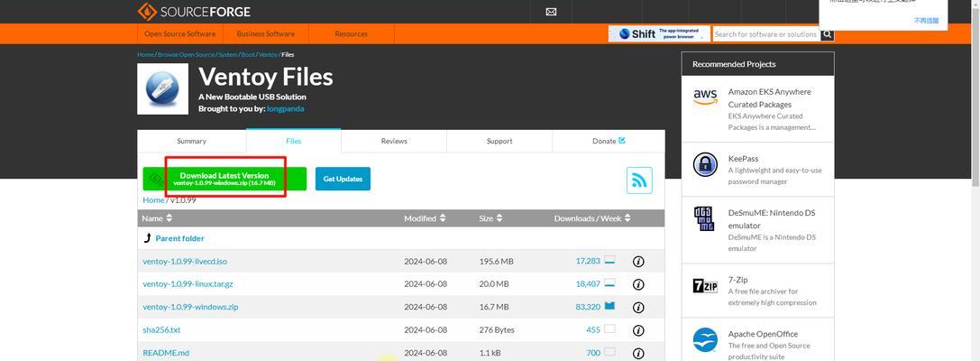The height and width of the screenshot is (361, 980).
Task: Sort files by Name column arrows
Action: pos(169,218)
